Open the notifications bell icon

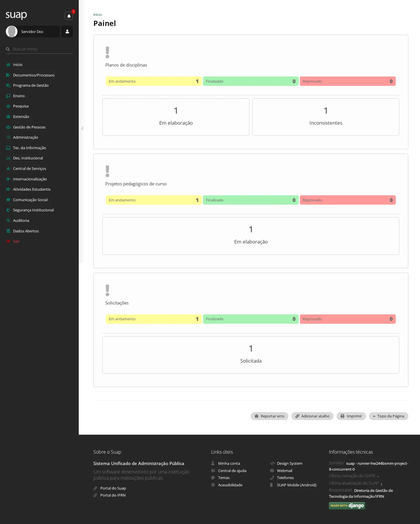coord(69,16)
